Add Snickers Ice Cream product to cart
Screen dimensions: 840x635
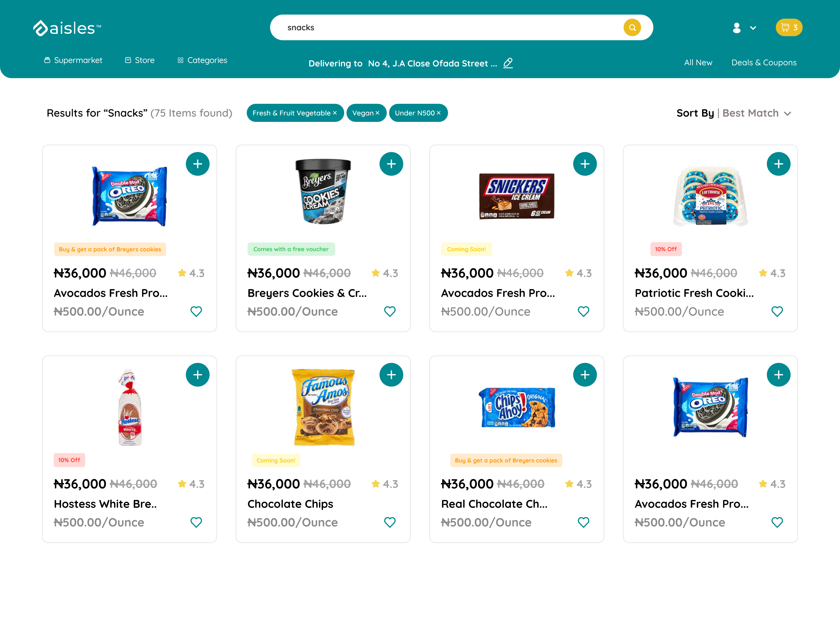585,164
